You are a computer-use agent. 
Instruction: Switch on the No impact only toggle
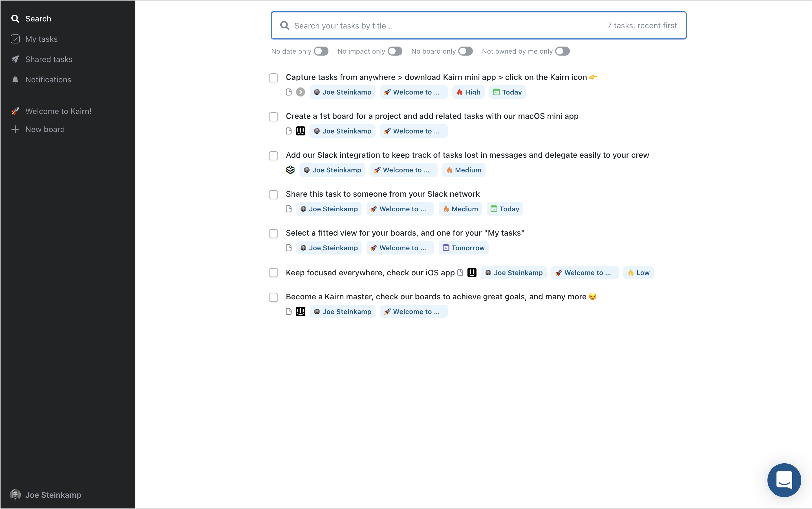click(x=394, y=51)
